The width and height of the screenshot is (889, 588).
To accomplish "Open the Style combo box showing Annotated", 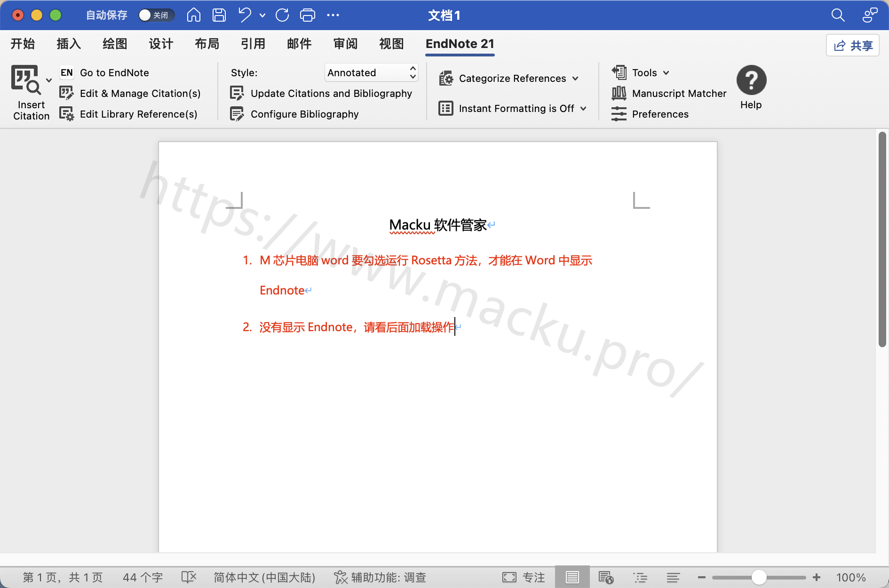I will 371,72.
